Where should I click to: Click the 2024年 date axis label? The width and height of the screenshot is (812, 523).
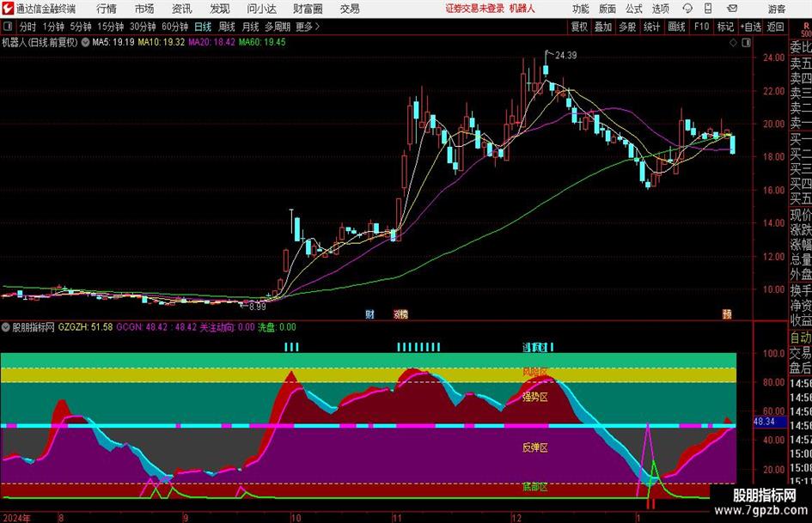pyautogui.click(x=17, y=517)
